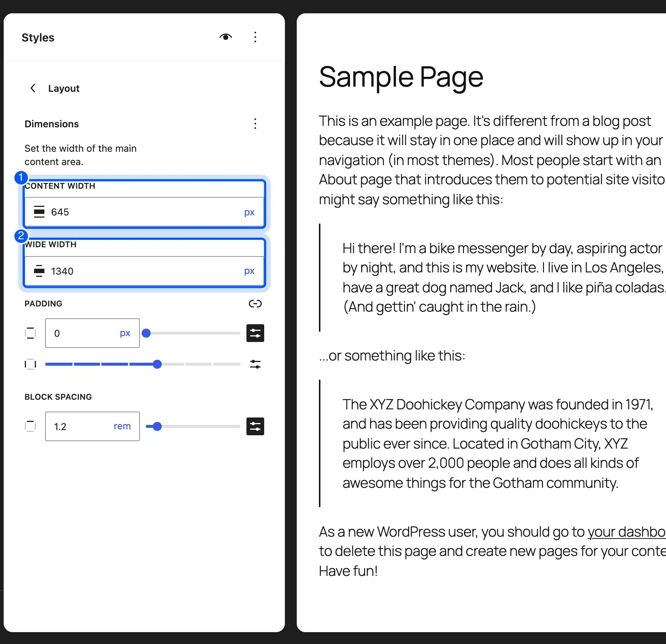Click the Content Width alignment icon
The width and height of the screenshot is (666, 644).
pos(39,212)
